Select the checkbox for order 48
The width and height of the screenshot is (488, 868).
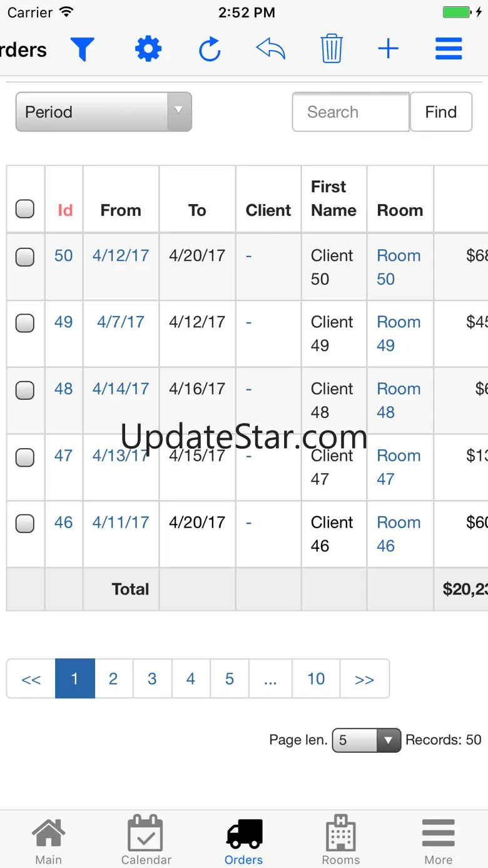click(x=25, y=390)
